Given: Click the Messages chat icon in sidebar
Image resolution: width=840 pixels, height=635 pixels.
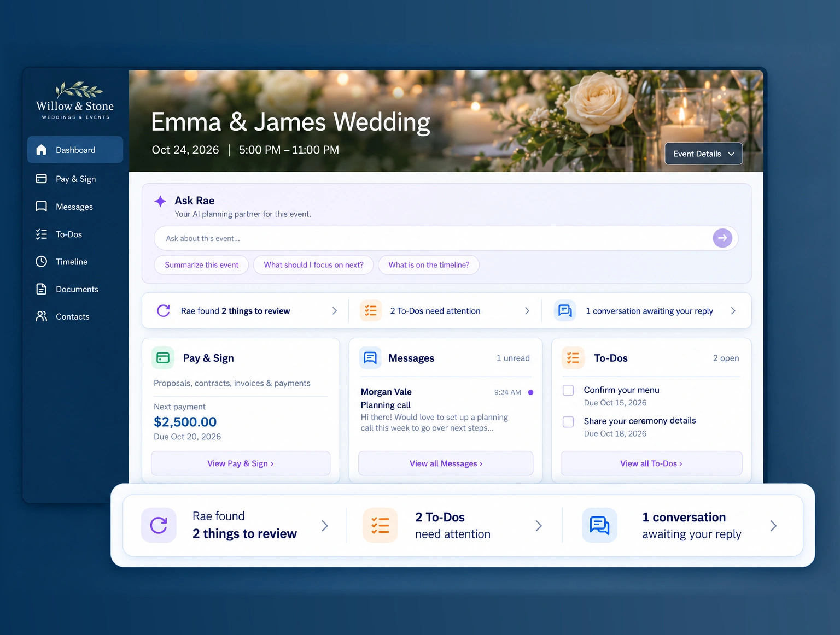Looking at the screenshot, I should [41, 207].
